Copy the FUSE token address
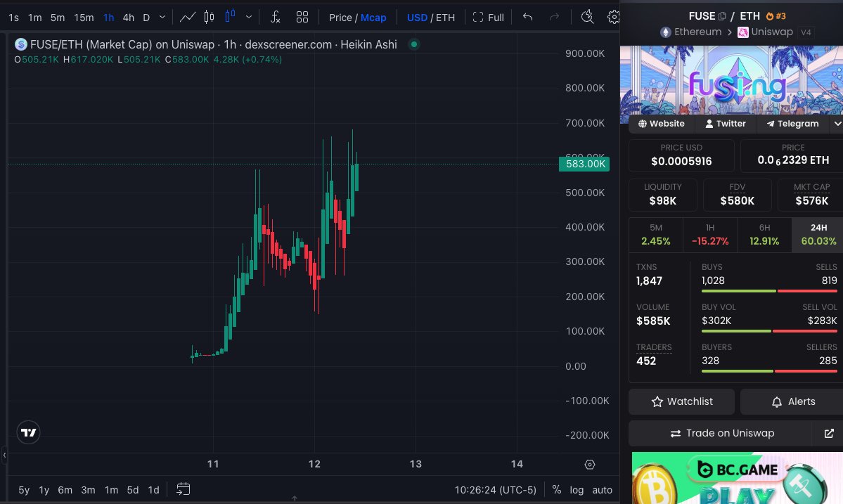Image resolution: width=843 pixels, height=504 pixels. 722,16
